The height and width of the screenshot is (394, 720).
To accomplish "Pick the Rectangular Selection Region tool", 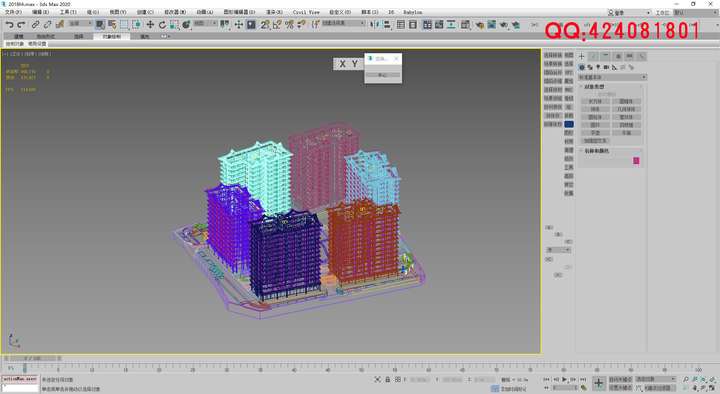I will click(124, 24).
